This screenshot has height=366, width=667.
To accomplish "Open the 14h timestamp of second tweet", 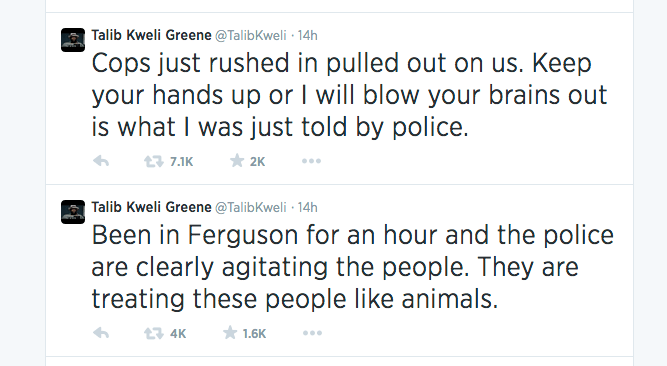I will point(308,207).
